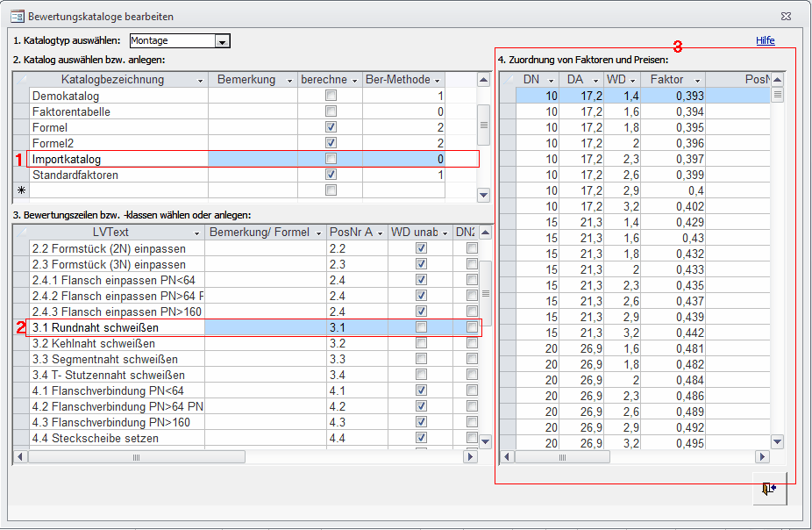Screen dimensions: 812x530
Task: Click the scroll-down arrow of the factor table
Action: coord(777,442)
